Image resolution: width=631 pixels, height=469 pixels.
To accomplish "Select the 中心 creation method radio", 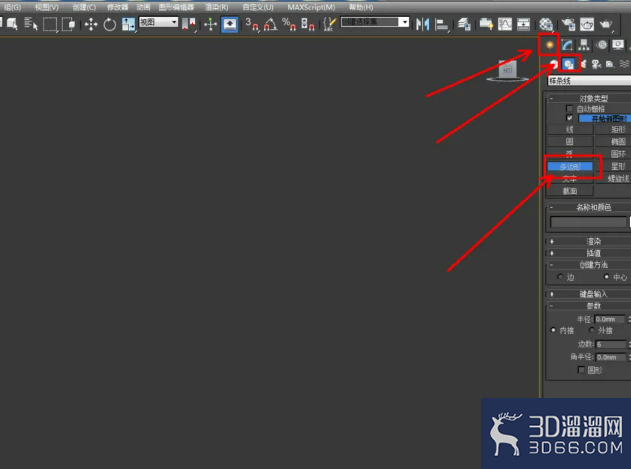I will coord(606,277).
